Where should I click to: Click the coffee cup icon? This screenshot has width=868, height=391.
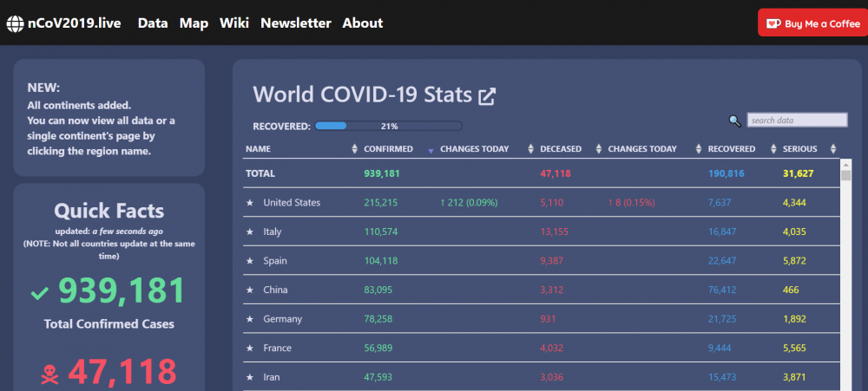tap(773, 23)
